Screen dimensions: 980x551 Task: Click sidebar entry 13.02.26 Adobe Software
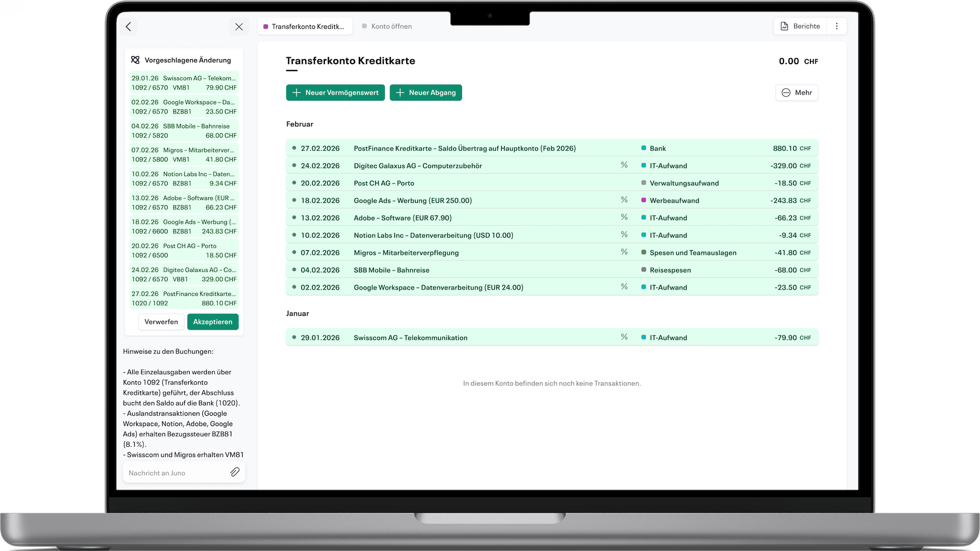[x=184, y=203]
